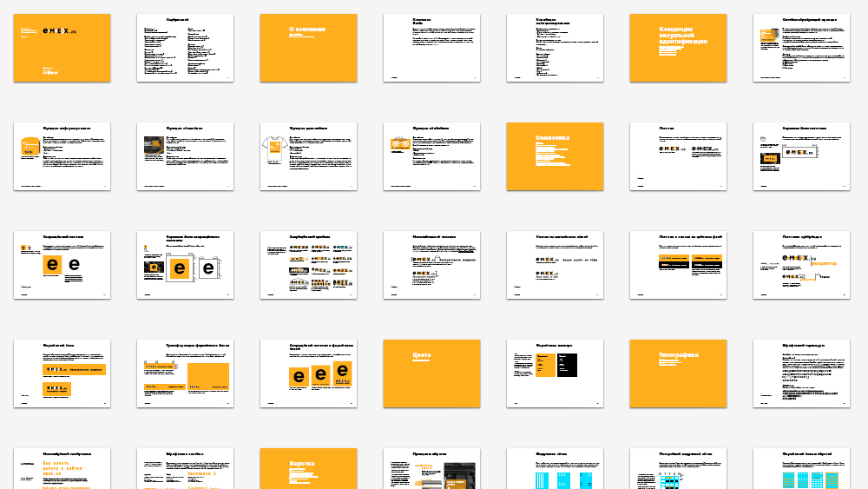
Task: Select the first blue modular grid page
Action: (555, 469)
